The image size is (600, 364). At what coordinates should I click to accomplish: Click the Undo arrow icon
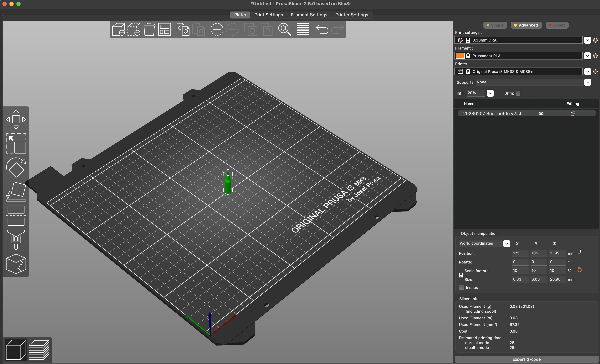pos(322,29)
